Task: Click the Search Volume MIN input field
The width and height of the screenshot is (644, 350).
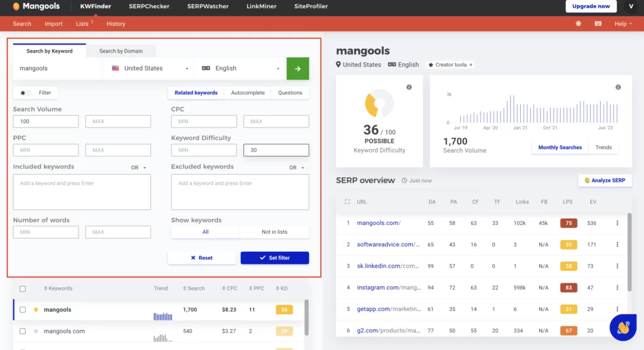Action: pyautogui.click(x=46, y=121)
